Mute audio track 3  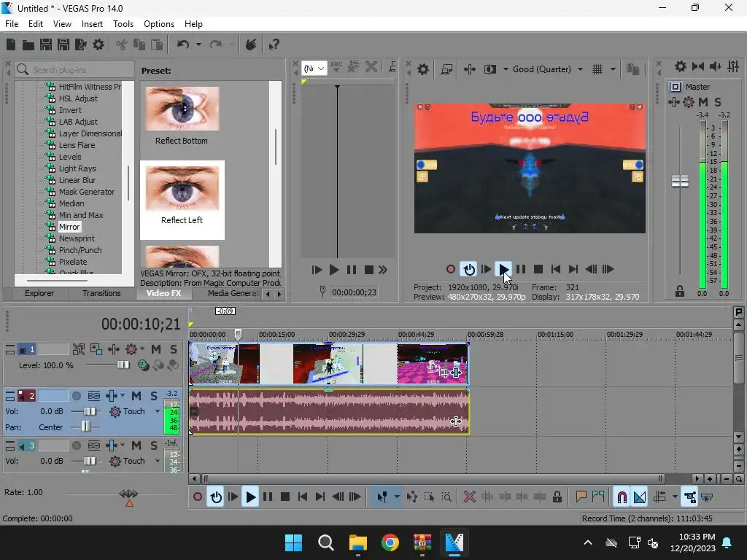(x=136, y=446)
